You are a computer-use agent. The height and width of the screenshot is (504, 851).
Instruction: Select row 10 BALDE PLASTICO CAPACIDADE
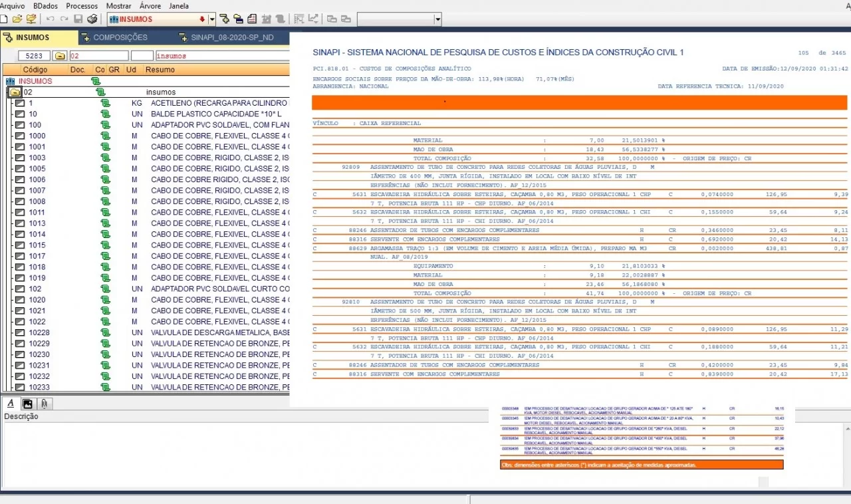tap(152, 114)
